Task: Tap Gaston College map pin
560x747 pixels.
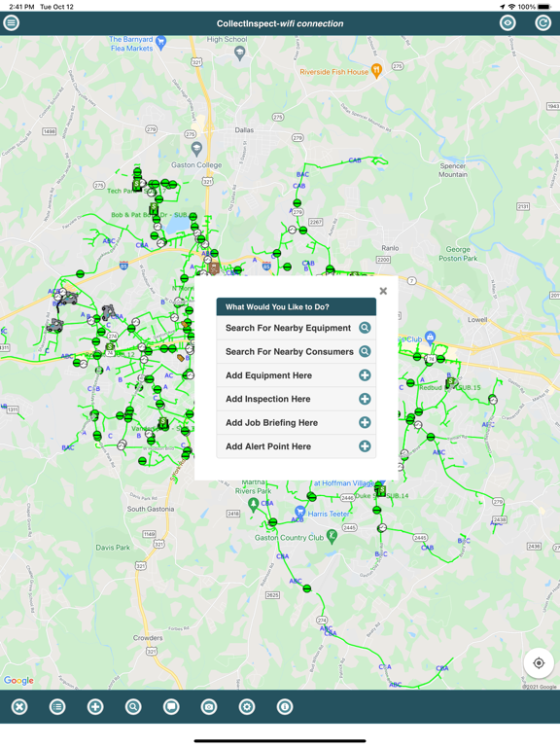Action: click(x=196, y=149)
